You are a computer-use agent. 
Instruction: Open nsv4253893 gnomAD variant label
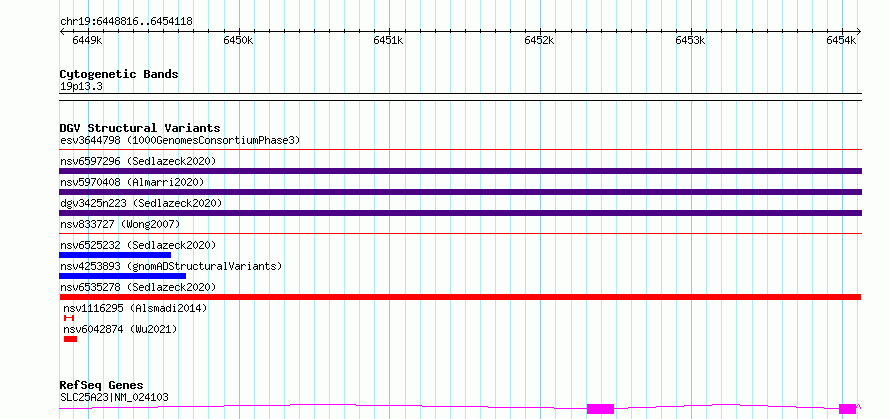pyautogui.click(x=171, y=266)
